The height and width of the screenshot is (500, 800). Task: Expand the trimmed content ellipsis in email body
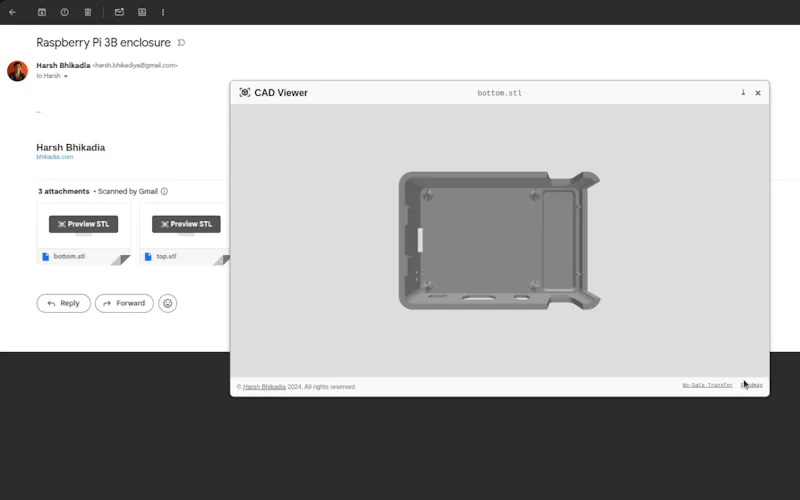(x=39, y=112)
